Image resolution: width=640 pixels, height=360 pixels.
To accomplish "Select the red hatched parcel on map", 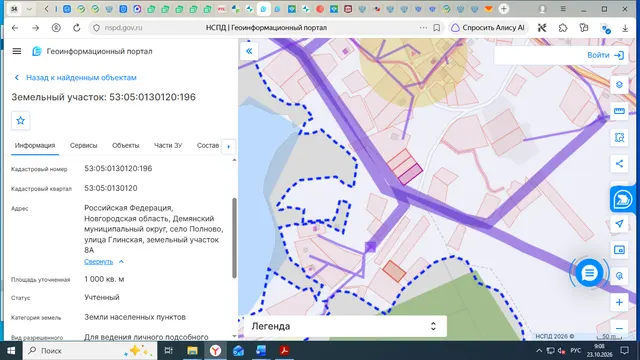I will 394,271.
